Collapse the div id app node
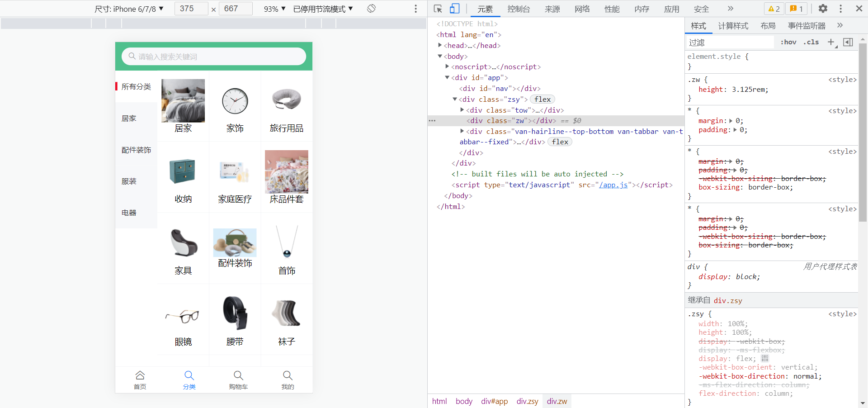868x408 pixels. pos(447,77)
